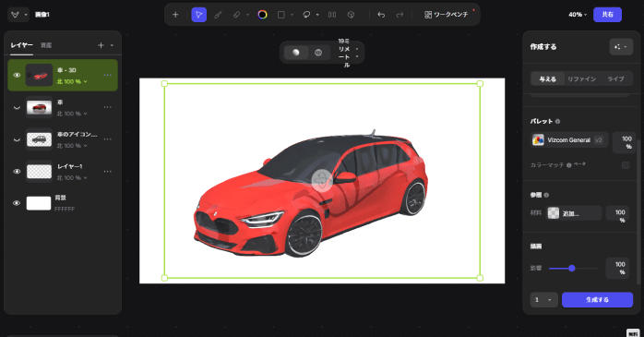Click the plus insert icon in top toolbar
Screen dimensions: 644x337
(175, 15)
